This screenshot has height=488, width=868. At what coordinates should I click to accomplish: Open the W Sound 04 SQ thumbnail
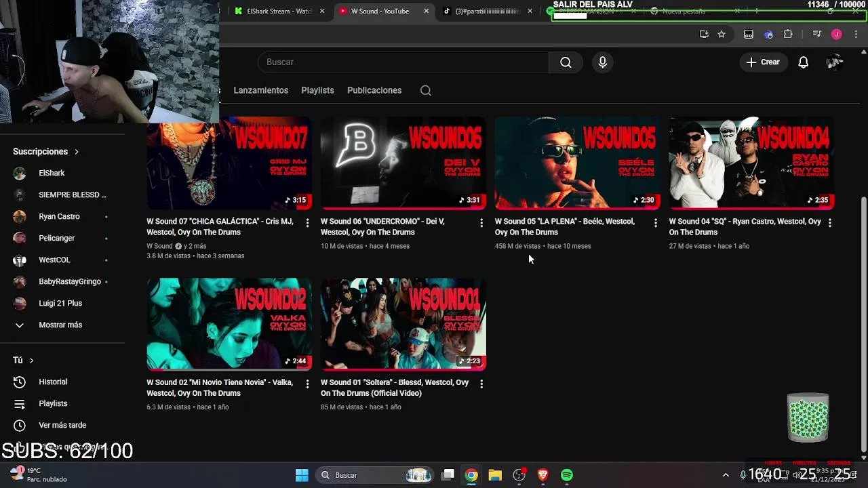click(x=751, y=163)
